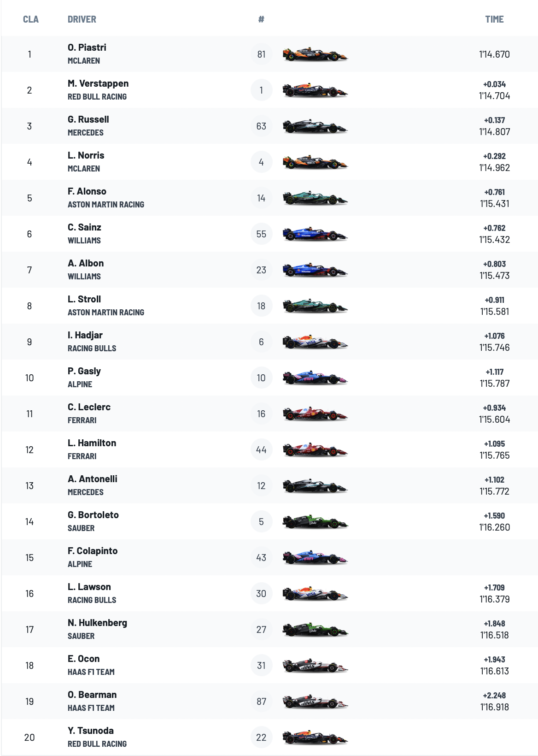
Task: Select Russell's number 63 badge
Action: click(x=261, y=126)
